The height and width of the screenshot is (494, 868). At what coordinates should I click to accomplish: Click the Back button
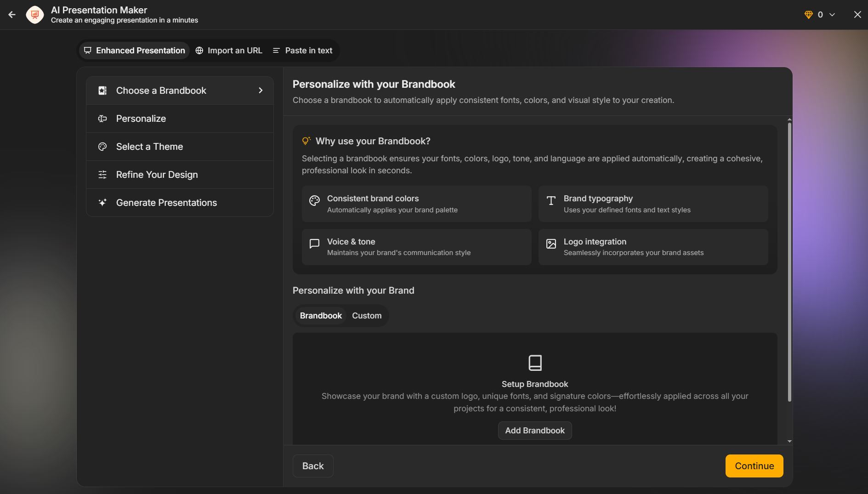coord(313,466)
